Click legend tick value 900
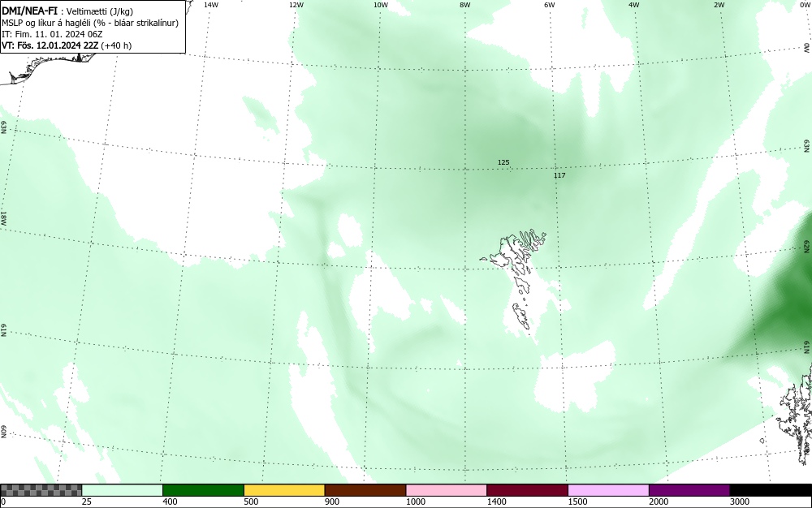812x508 pixels. click(332, 502)
